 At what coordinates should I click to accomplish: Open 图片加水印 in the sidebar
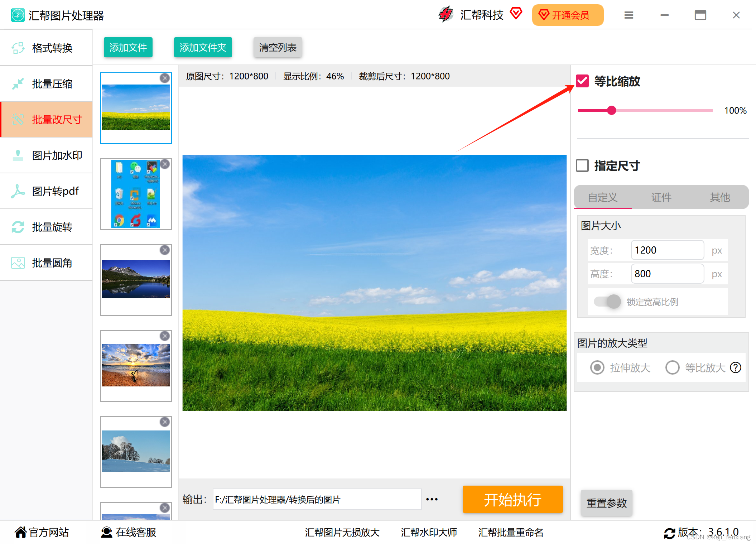[x=47, y=155]
